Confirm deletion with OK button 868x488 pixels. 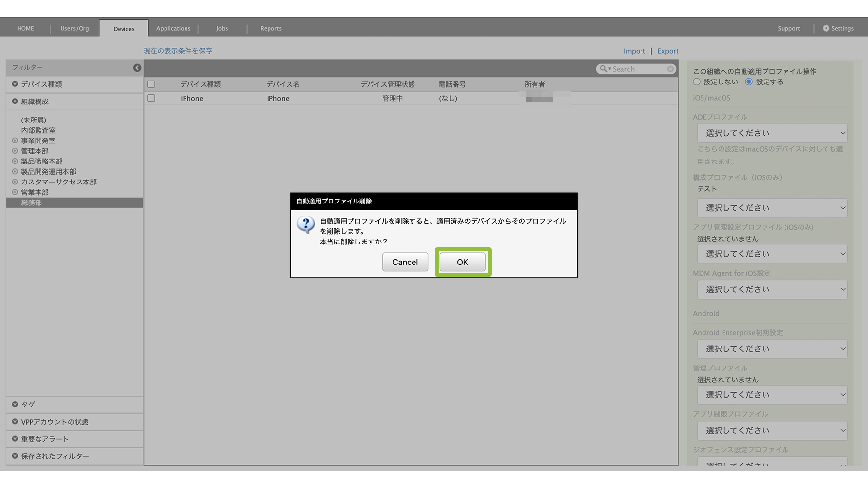[462, 262]
